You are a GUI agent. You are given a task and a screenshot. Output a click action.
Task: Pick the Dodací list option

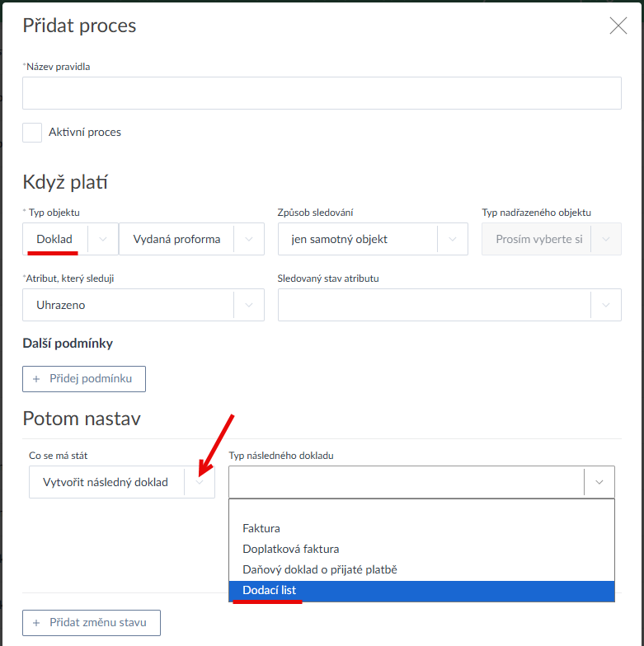(269, 591)
